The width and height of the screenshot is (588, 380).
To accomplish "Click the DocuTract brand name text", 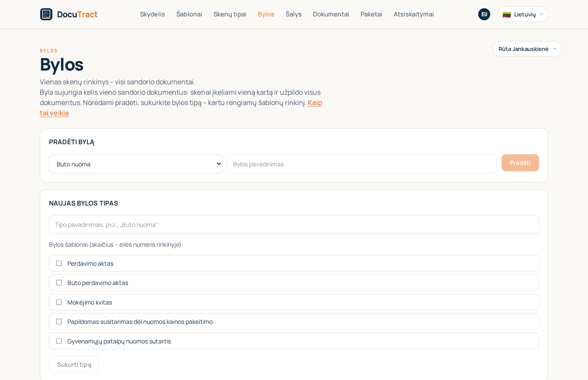I will [77, 14].
